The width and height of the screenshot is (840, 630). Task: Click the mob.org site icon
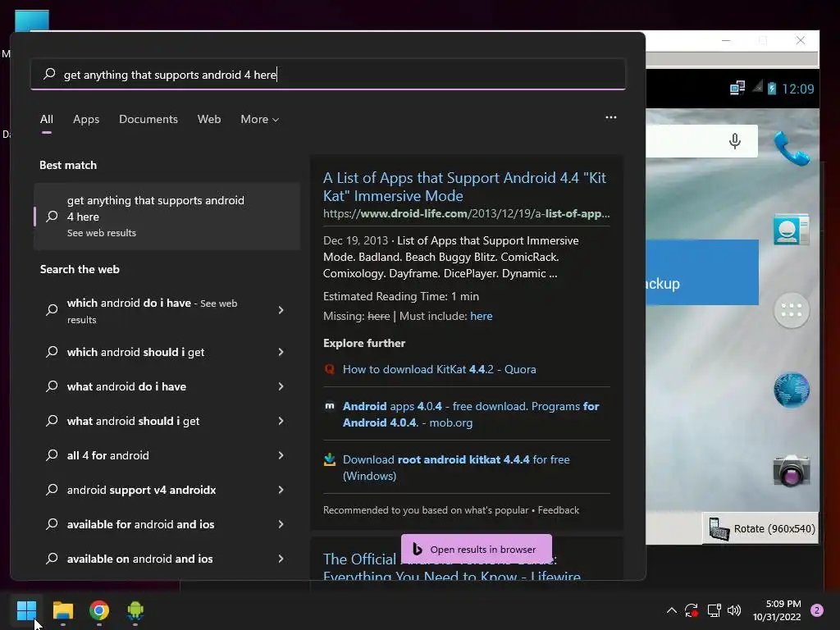pyautogui.click(x=330, y=406)
